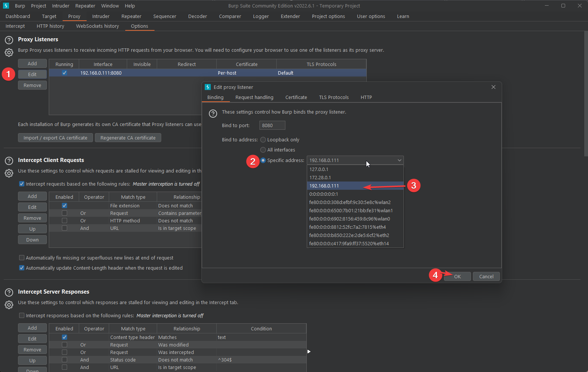This screenshot has height=372, width=588.
Task: Confirm dialog with OK button
Action: tap(457, 276)
